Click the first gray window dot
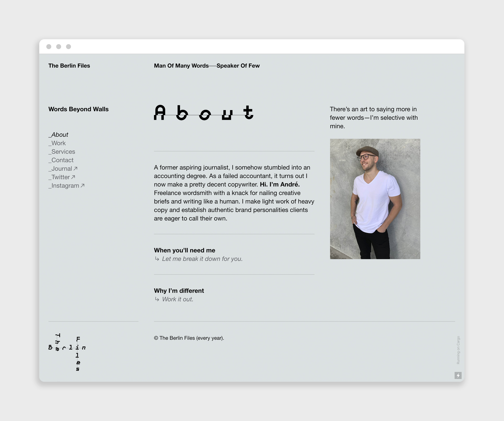 pyautogui.click(x=49, y=46)
